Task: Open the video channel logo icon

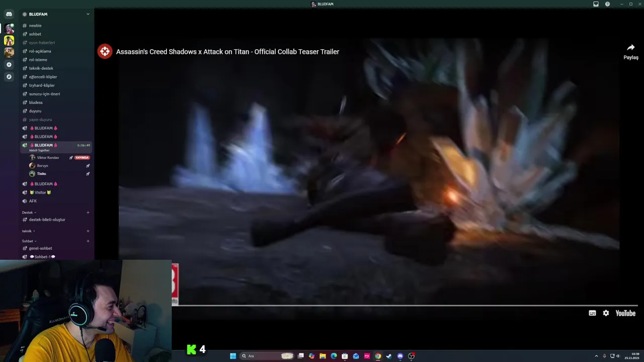Action: 105,51
